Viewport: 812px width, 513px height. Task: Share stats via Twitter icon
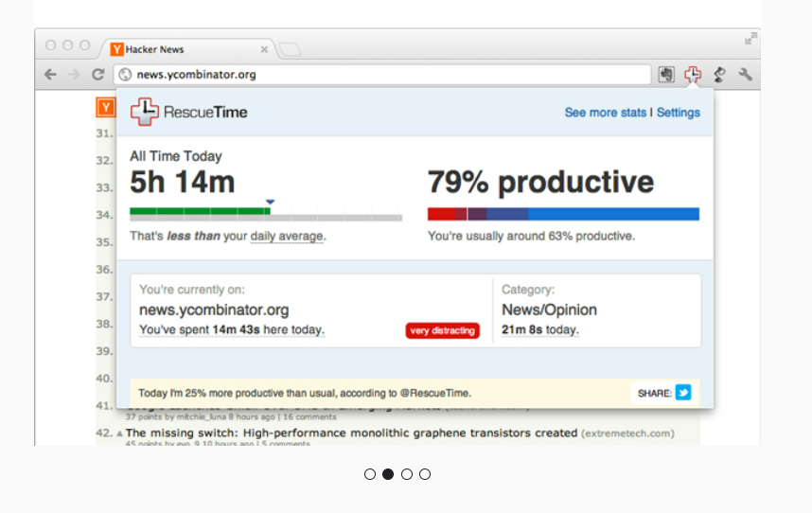(x=683, y=393)
